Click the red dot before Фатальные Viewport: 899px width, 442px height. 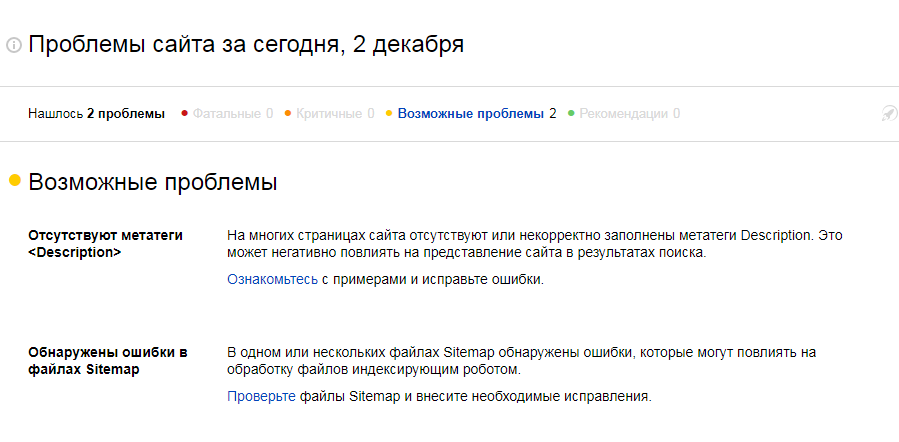click(x=184, y=113)
